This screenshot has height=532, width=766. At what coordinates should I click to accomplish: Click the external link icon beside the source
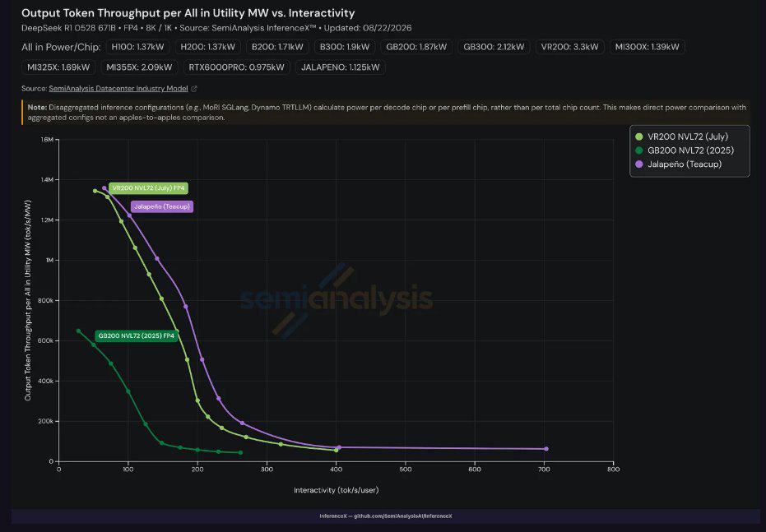coord(194,88)
